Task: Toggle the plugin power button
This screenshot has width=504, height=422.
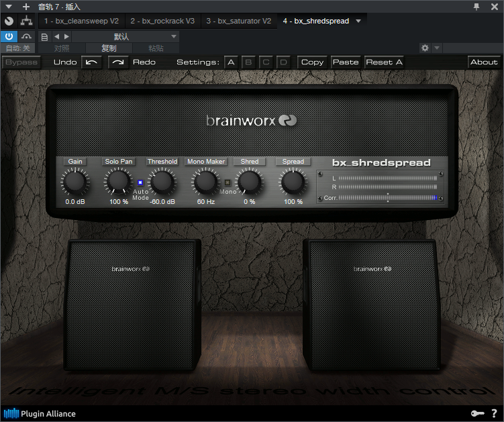Action: 9,36
